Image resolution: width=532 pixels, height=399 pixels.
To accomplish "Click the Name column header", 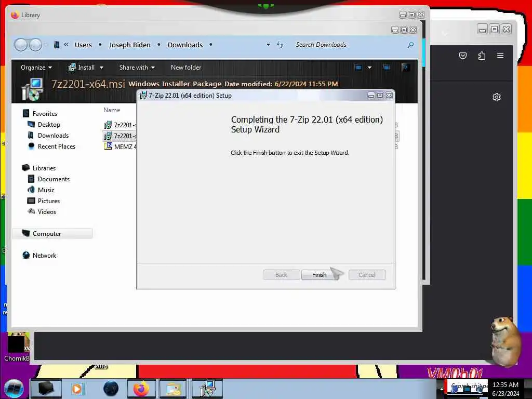I will [112, 110].
